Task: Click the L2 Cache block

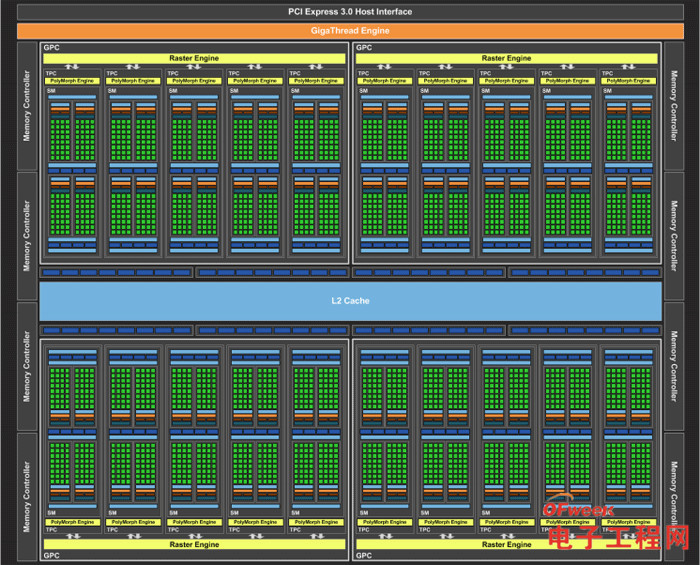Action: click(x=350, y=301)
